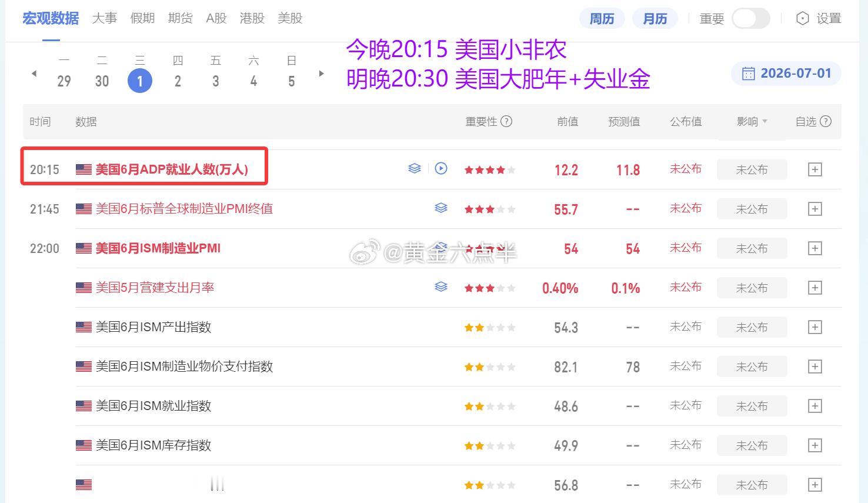Viewport: 868px width, 503px height.
Task: Add 美国6月ISM制造业PMI to 自选 with plus icon
Action: tap(815, 248)
